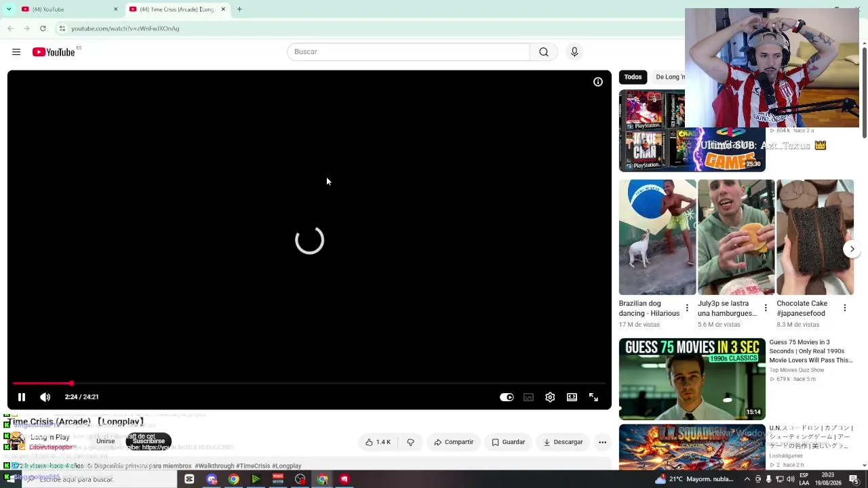868x488 pixels.
Task: Click the Descargar button
Action: click(563, 442)
